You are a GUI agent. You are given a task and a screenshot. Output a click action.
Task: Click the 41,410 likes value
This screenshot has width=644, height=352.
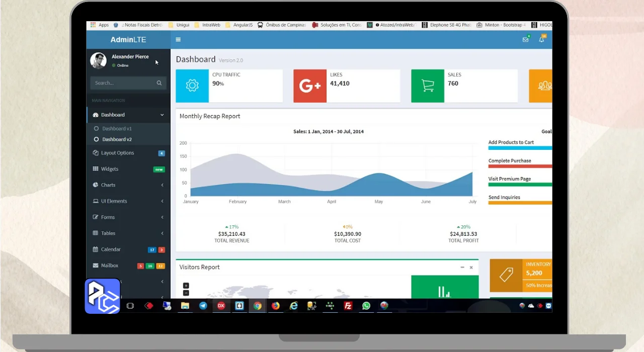(x=340, y=83)
